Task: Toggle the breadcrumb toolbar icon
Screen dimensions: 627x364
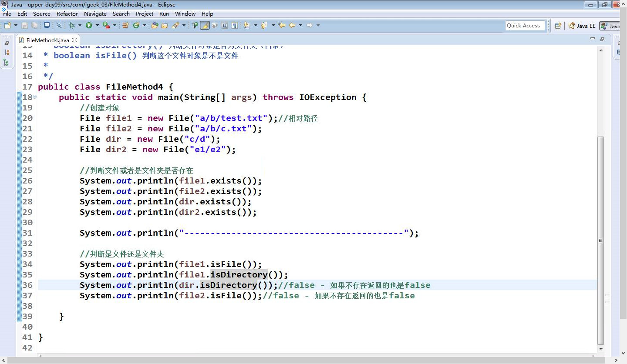Action: (x=195, y=25)
